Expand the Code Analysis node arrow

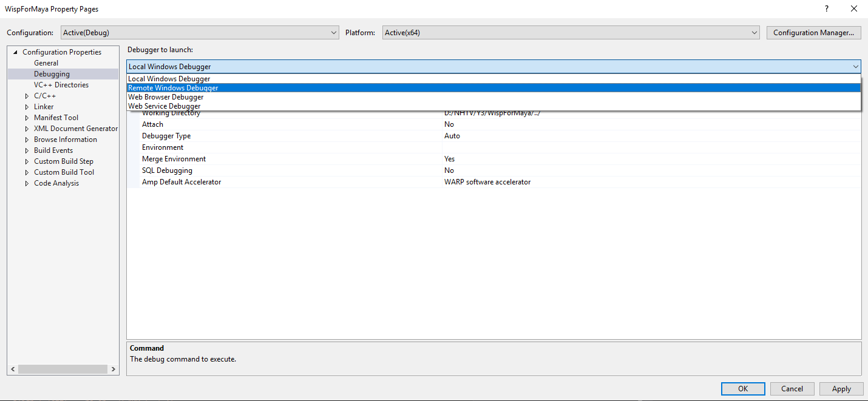coord(27,183)
